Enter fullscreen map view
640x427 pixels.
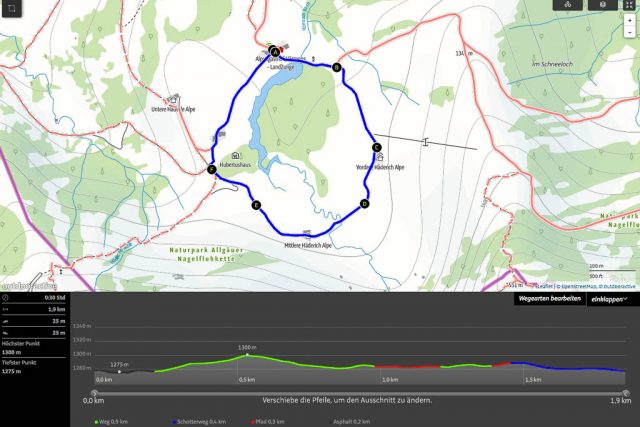[x=629, y=6]
